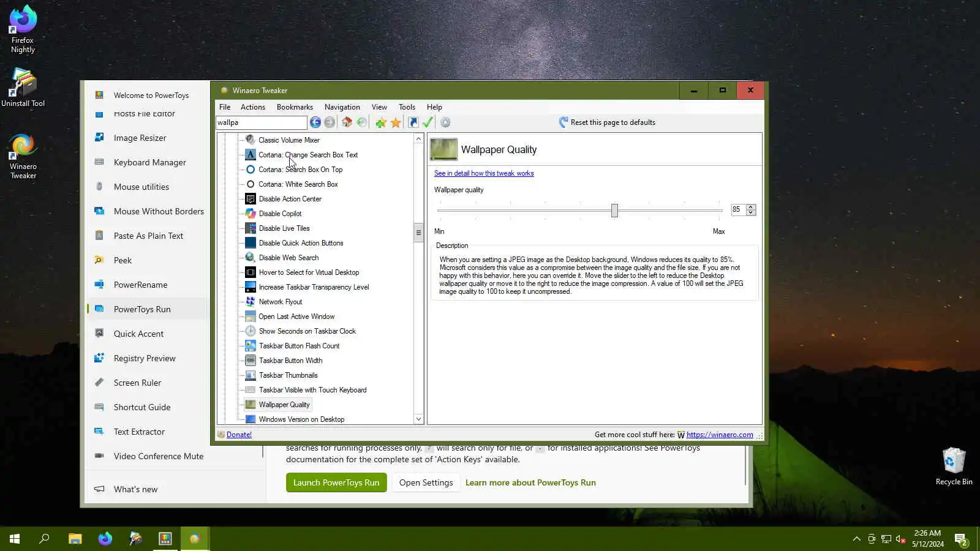
Task: Click the Screen Ruler icon in PowerToys
Action: tap(99, 383)
